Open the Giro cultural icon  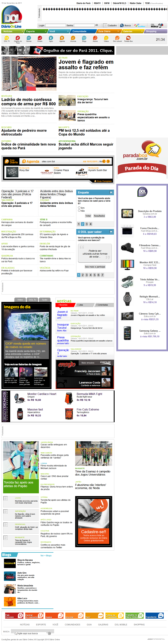[x=117, y=38]
